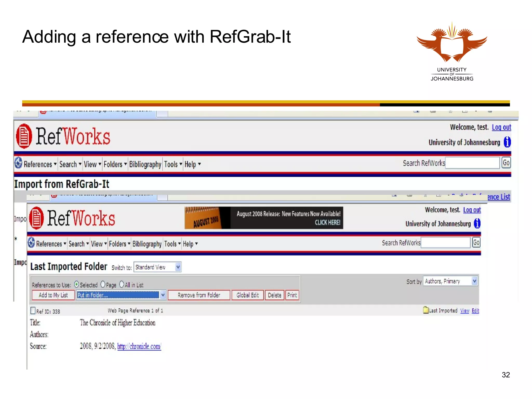The width and height of the screenshot is (532, 399).
Task: Click Search RefWorks input in upper window
Action: 473,163
